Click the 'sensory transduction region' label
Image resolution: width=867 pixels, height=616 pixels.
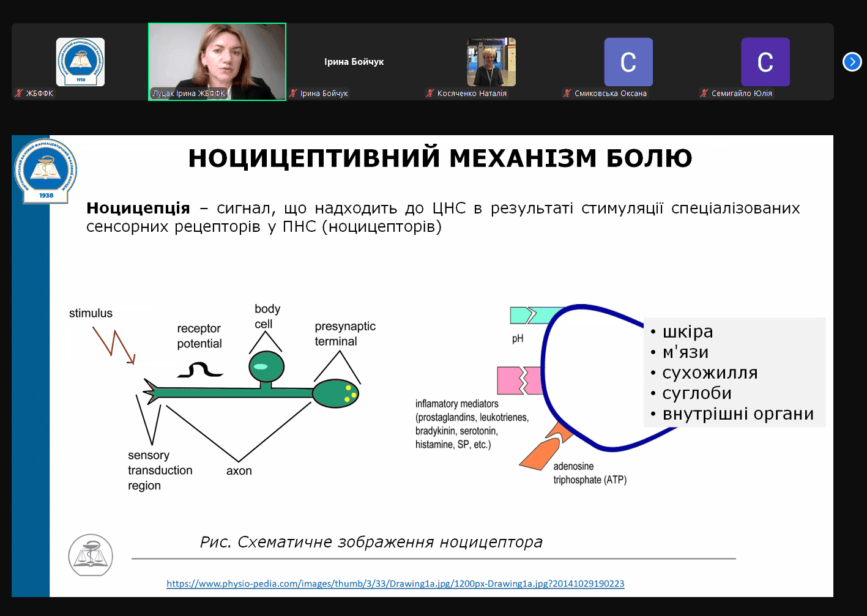point(160,470)
